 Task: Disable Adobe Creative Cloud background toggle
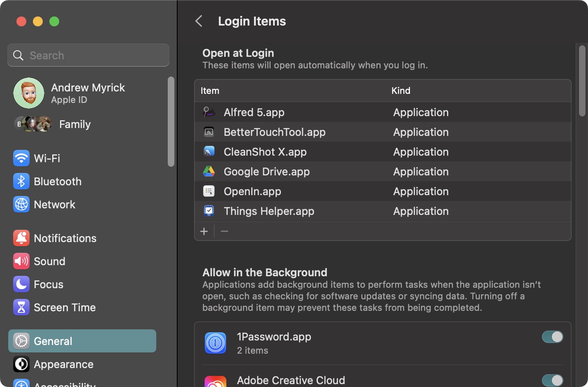click(552, 380)
